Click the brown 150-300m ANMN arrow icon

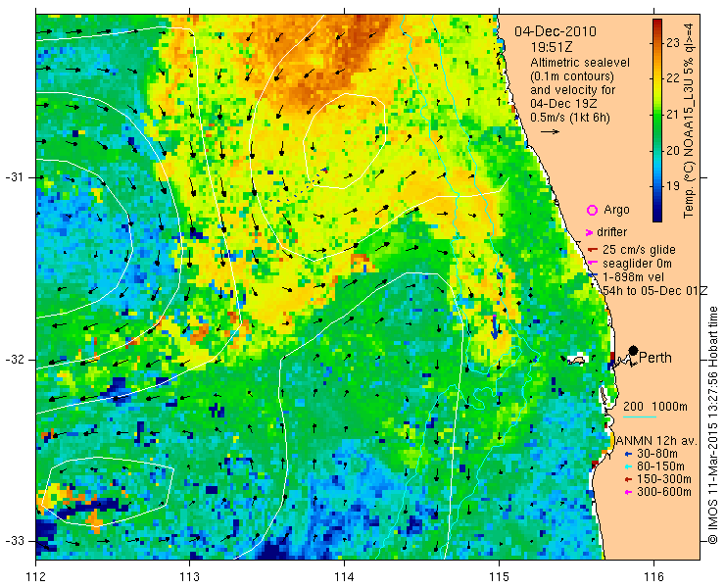point(628,480)
